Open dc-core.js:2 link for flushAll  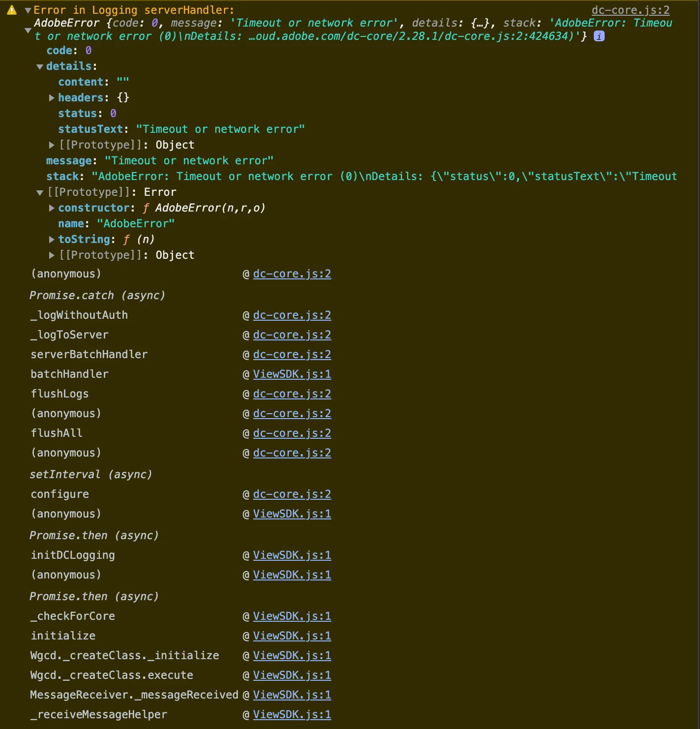(x=292, y=433)
